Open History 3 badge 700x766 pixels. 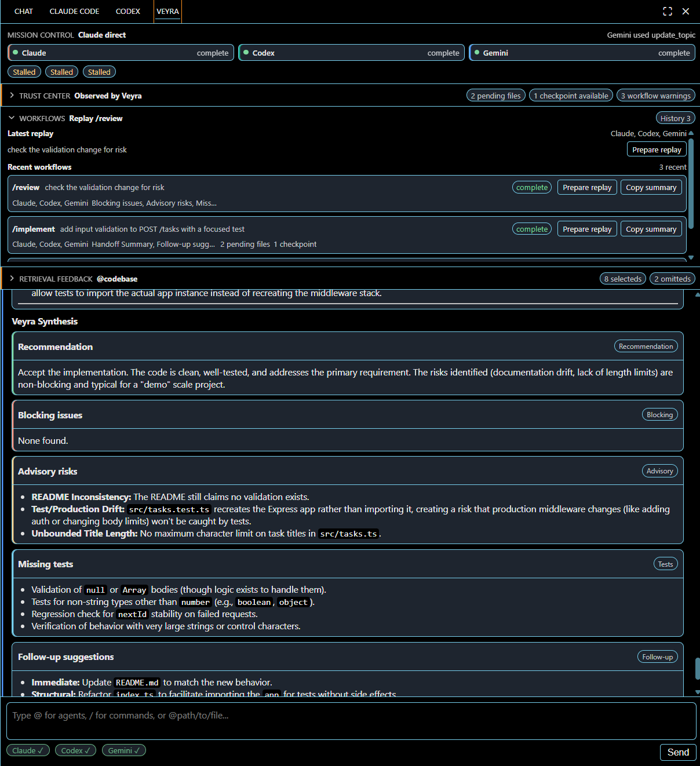coord(675,118)
